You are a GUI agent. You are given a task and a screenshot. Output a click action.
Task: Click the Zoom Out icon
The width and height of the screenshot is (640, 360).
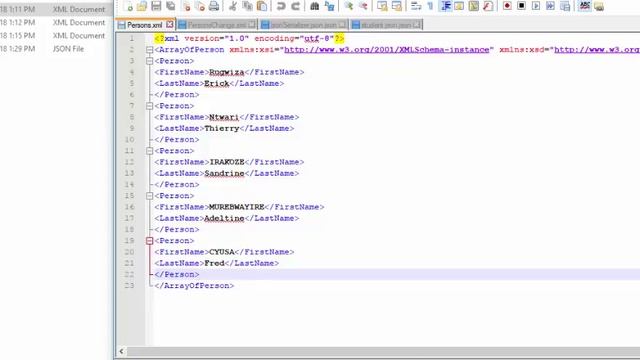coord(363,6)
